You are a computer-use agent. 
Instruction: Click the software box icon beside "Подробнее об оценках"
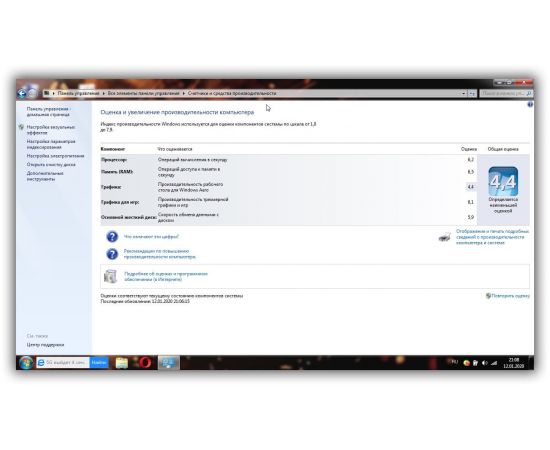click(x=110, y=276)
